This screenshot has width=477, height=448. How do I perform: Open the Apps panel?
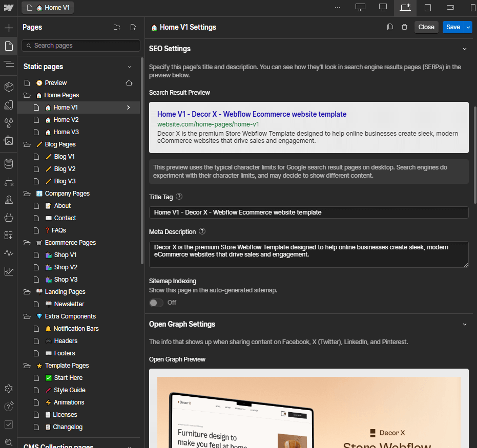(8, 236)
